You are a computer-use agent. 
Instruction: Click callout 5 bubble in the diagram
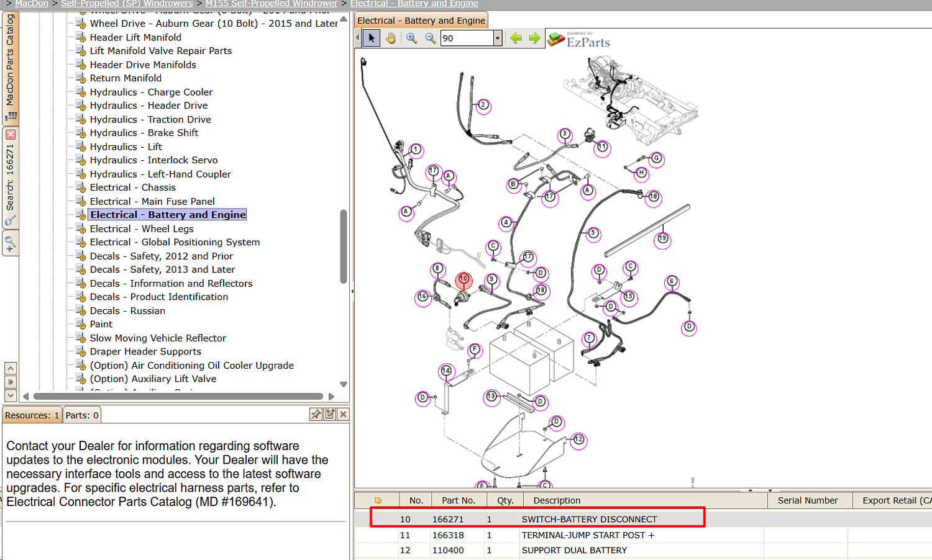[593, 233]
